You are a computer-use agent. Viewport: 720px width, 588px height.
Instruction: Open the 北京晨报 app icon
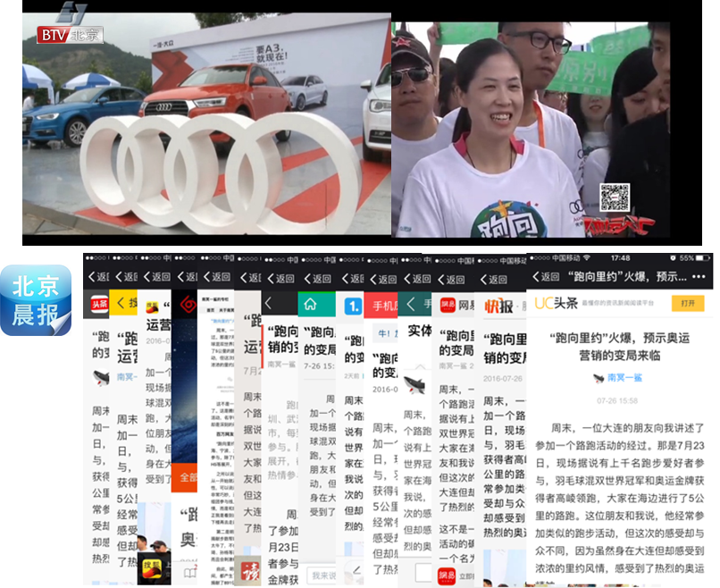36,300
